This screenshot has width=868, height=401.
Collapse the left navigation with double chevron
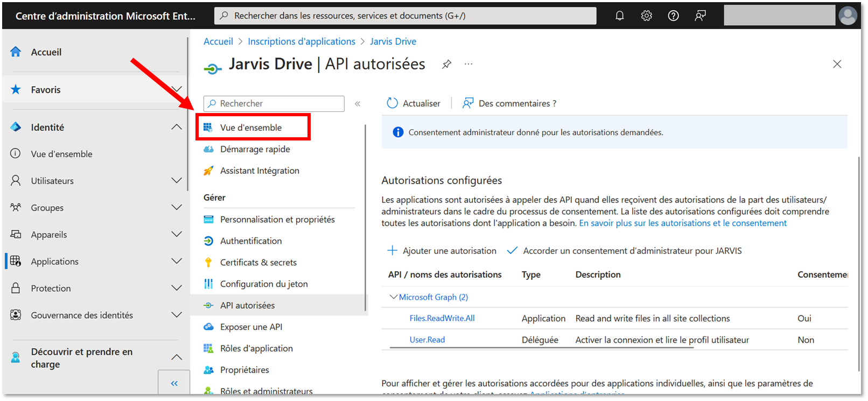[174, 383]
